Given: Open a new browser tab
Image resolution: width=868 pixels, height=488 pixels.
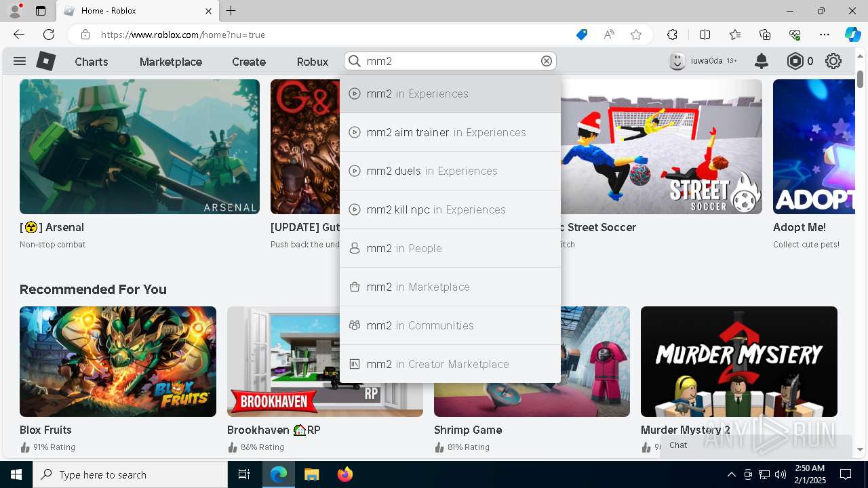Looking at the screenshot, I should (231, 11).
